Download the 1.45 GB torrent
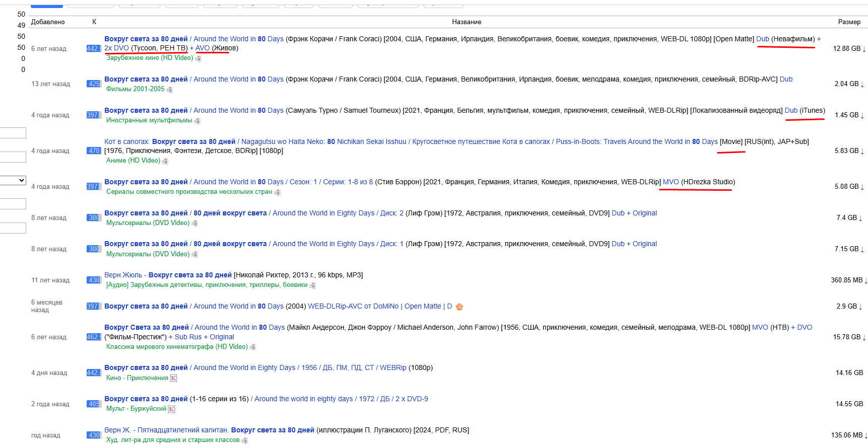The image size is (868, 447). tap(849, 115)
